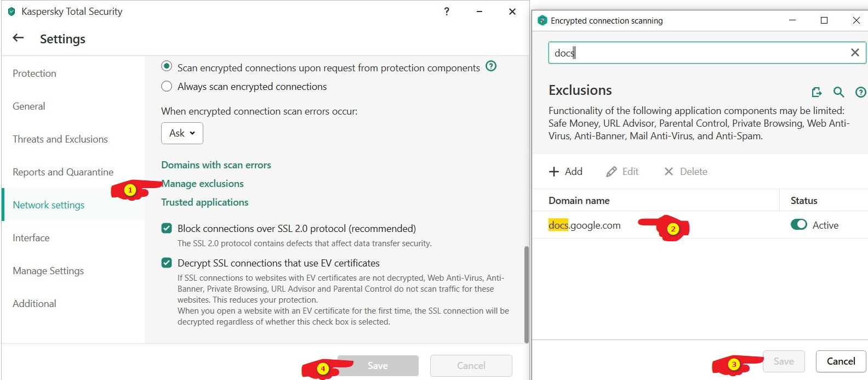Click the back arrow next to Settings
Image resolution: width=868 pixels, height=380 pixels.
tap(18, 38)
